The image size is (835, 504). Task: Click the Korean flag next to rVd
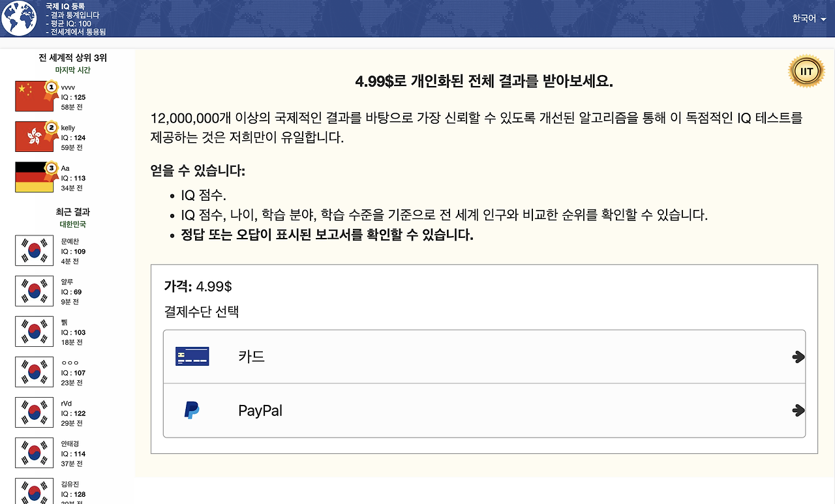[x=34, y=413]
